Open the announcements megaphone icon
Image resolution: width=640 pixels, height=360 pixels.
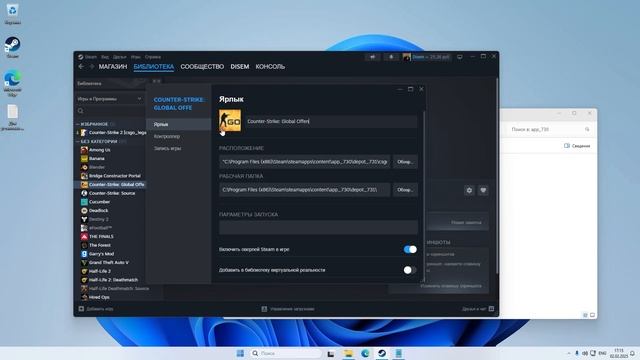(373, 57)
